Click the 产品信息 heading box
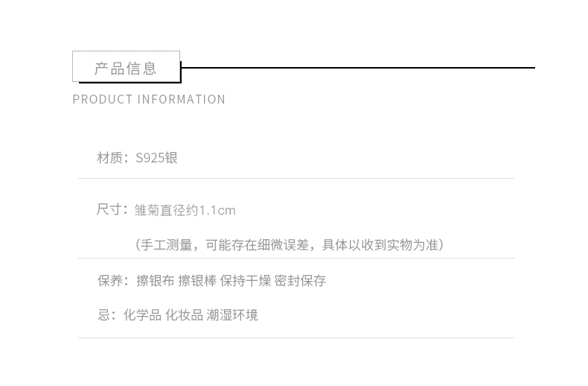The width and height of the screenshot is (588, 386). point(126,66)
